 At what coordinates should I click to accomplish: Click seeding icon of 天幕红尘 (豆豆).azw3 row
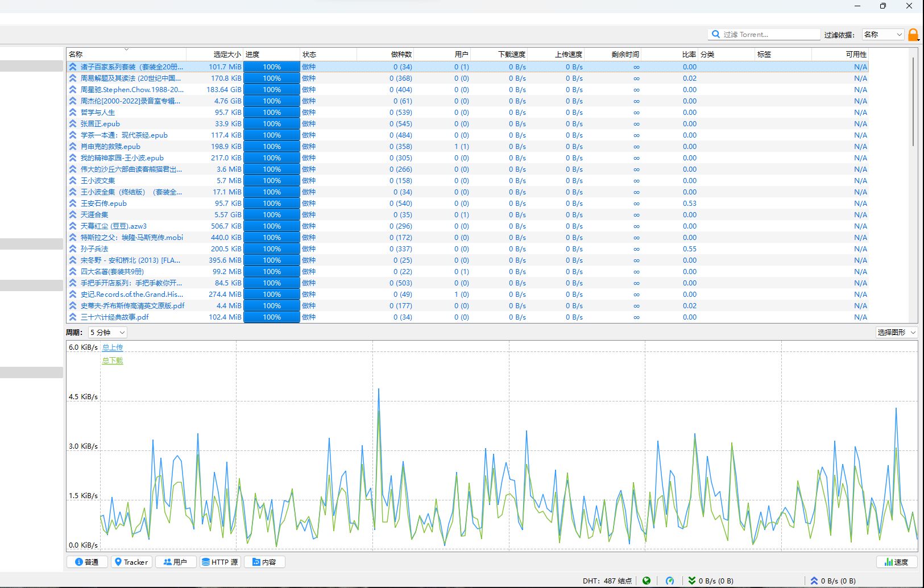[x=73, y=226]
